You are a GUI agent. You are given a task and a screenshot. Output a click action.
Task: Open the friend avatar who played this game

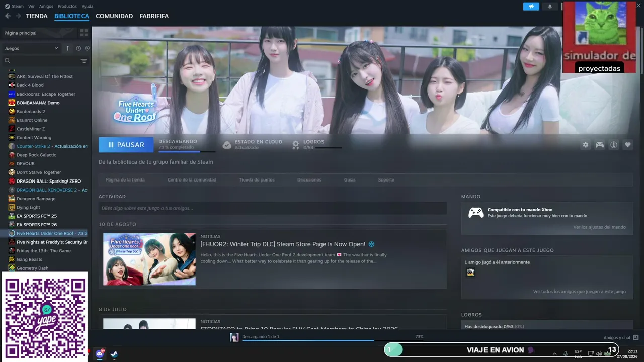coord(470,272)
